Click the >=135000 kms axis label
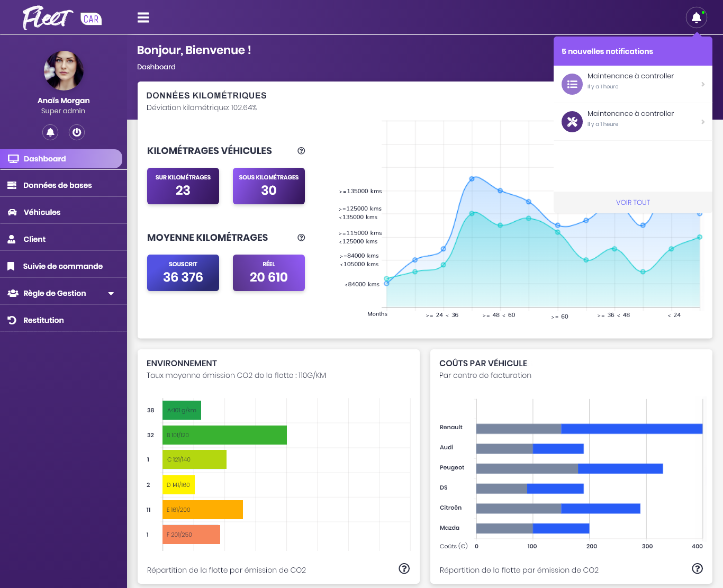This screenshot has width=723, height=588. click(x=360, y=192)
